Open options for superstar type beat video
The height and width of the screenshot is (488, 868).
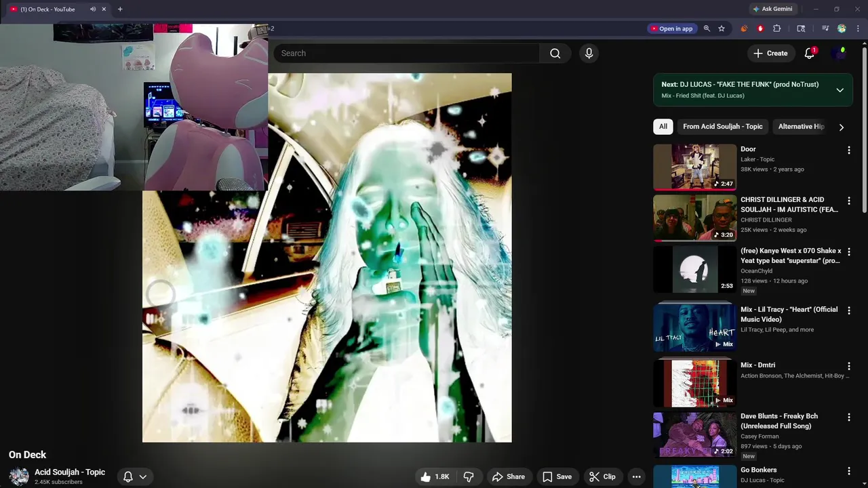point(848,252)
